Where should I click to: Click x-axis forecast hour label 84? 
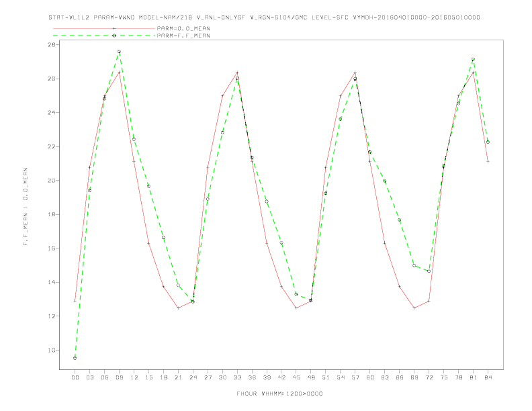[488, 377]
